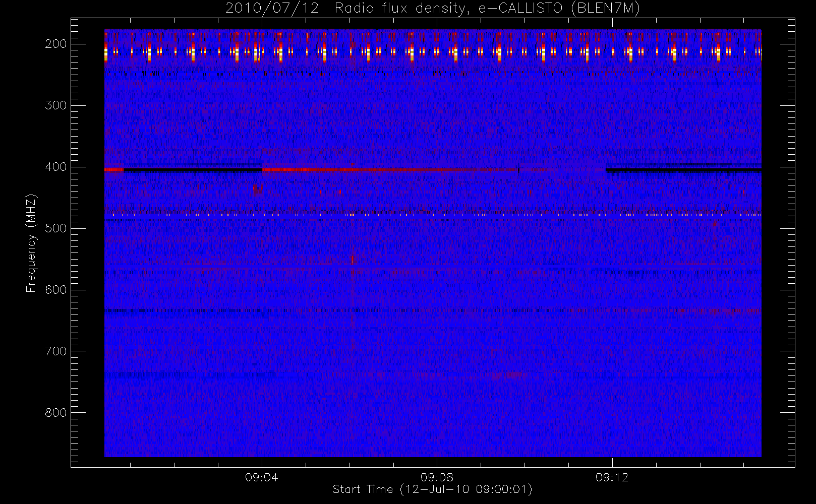Click the 700 frequency tick label

coord(55,351)
